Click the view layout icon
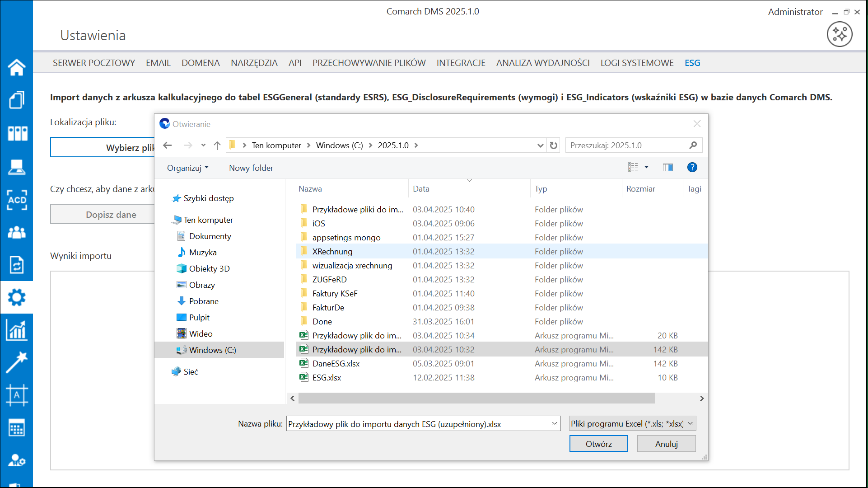The width and height of the screenshot is (868, 488). pyautogui.click(x=633, y=167)
